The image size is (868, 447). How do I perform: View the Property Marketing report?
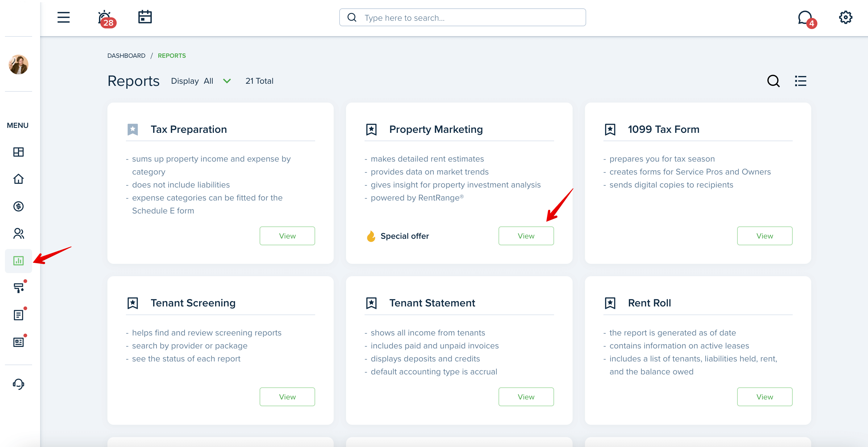click(x=526, y=236)
